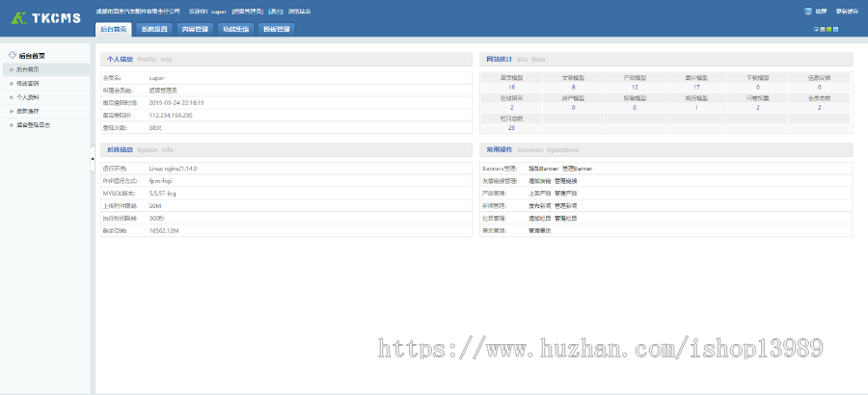Click the MySQL version 5.5.57-log
The height and width of the screenshot is (395, 868).
tap(162, 194)
